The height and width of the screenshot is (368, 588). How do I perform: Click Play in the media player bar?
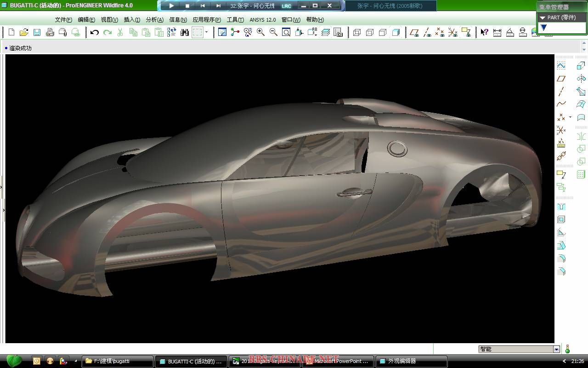pyautogui.click(x=171, y=6)
